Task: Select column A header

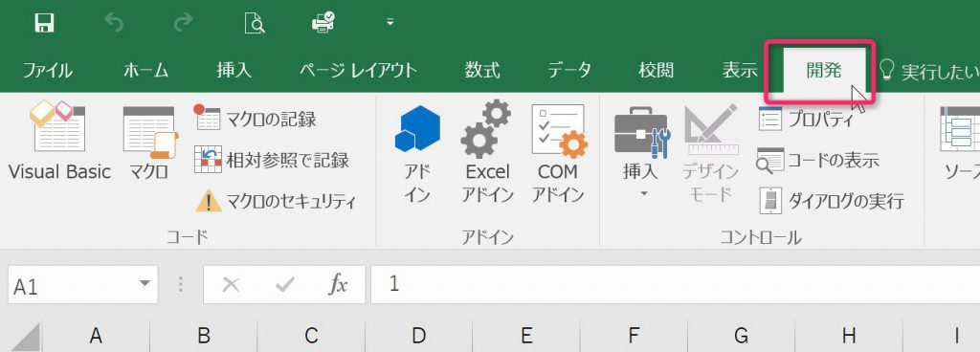Action: (x=96, y=337)
